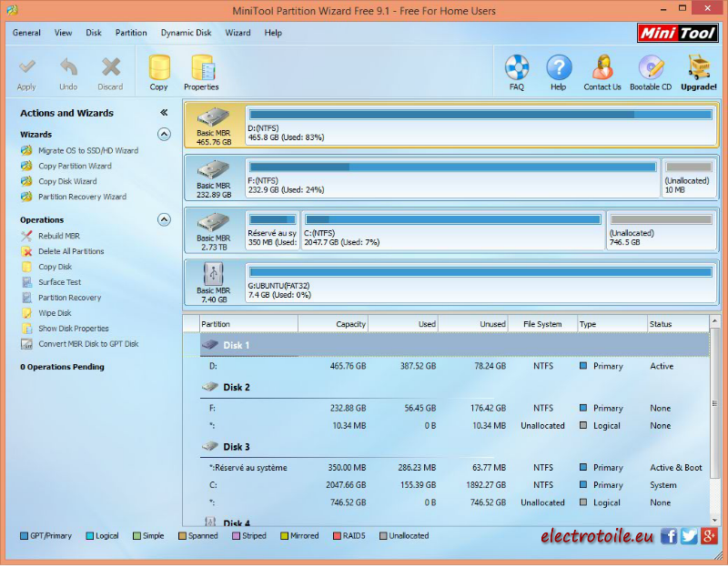Click the partition list scroll down arrow

(715, 520)
